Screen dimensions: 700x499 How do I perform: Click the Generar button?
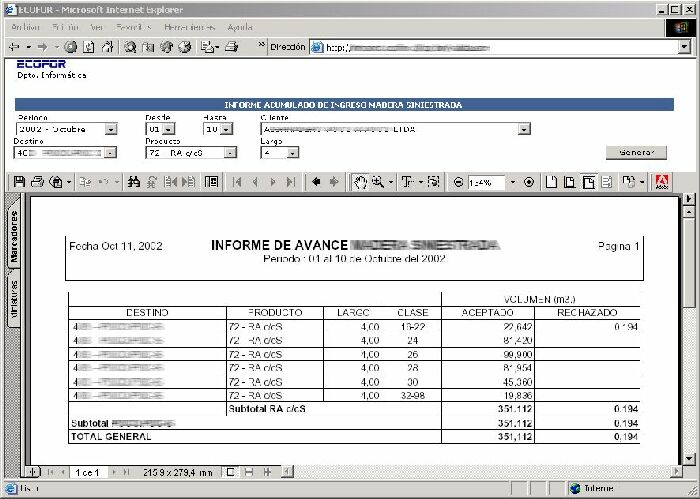click(635, 153)
